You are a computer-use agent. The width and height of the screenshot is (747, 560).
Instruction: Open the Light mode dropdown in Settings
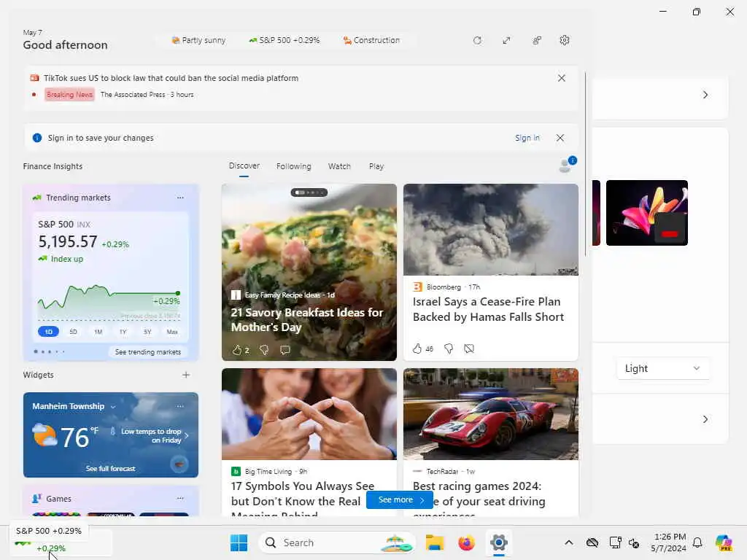tap(662, 368)
